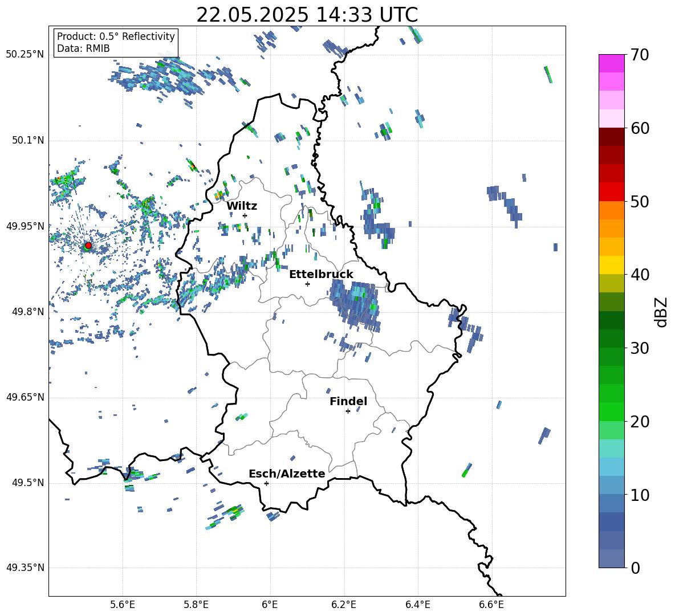Image resolution: width=675 pixels, height=616 pixels.
Task: Click the colorbar value 10
Action: [640, 495]
